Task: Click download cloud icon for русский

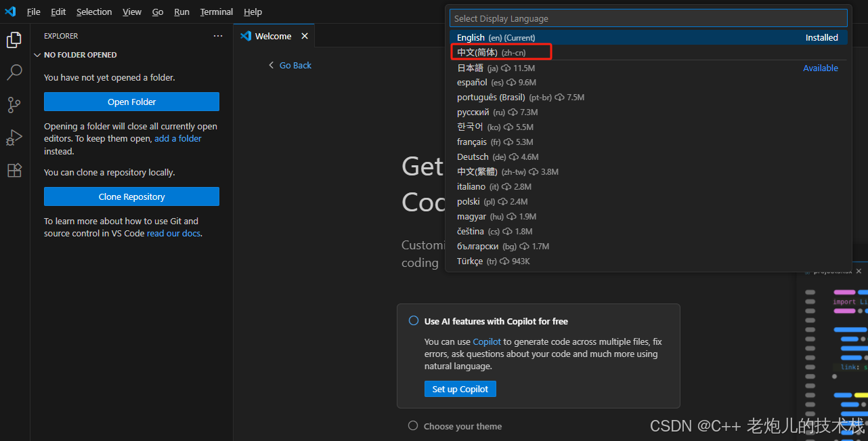Action: (x=513, y=112)
